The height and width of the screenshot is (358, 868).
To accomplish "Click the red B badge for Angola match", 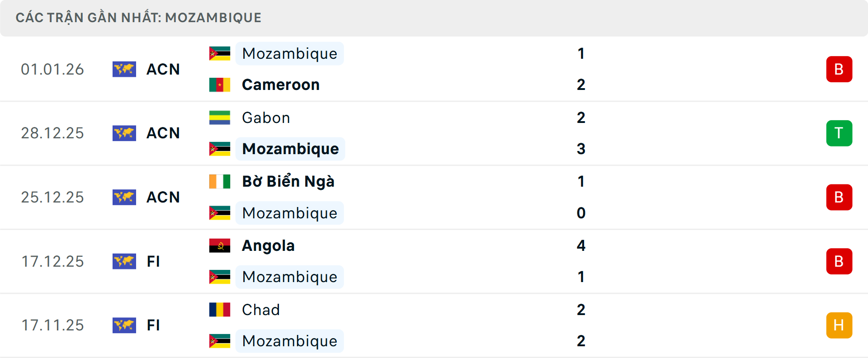I will (840, 261).
